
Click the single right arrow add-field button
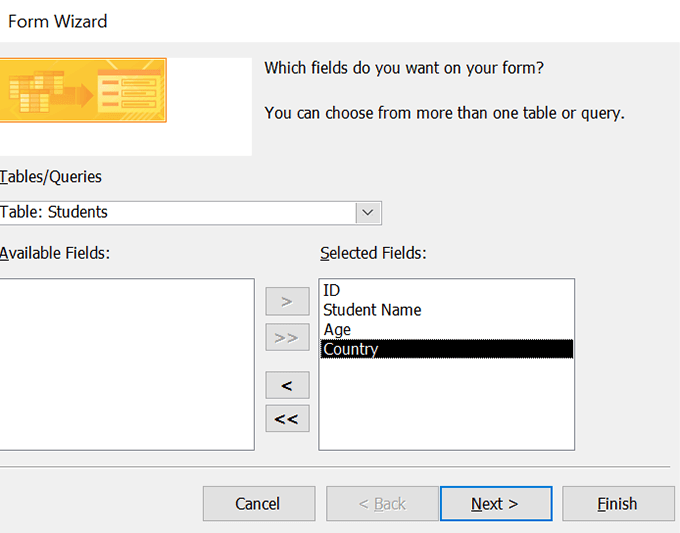click(x=287, y=300)
